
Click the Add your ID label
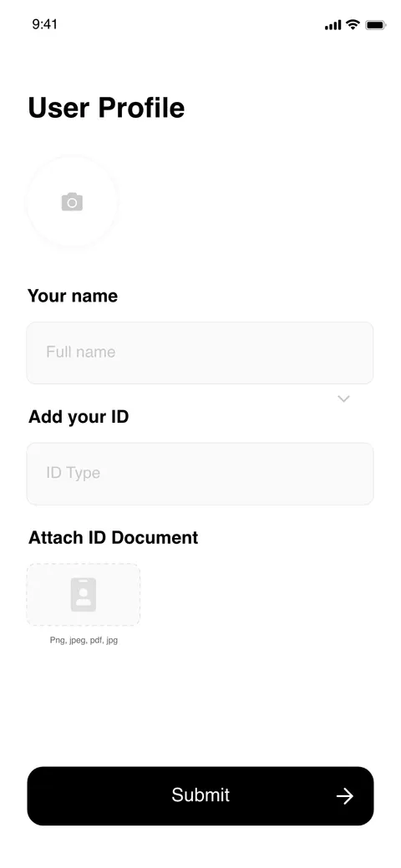(79, 416)
